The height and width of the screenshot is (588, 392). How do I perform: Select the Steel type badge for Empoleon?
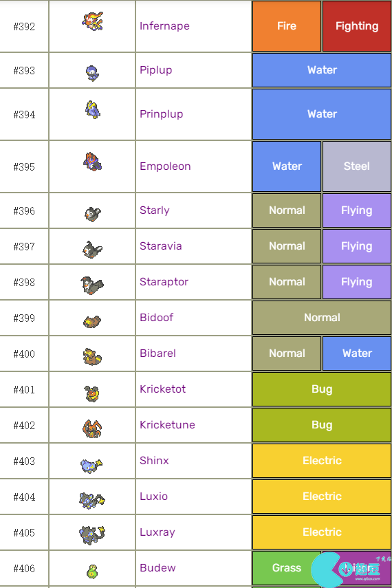(357, 166)
